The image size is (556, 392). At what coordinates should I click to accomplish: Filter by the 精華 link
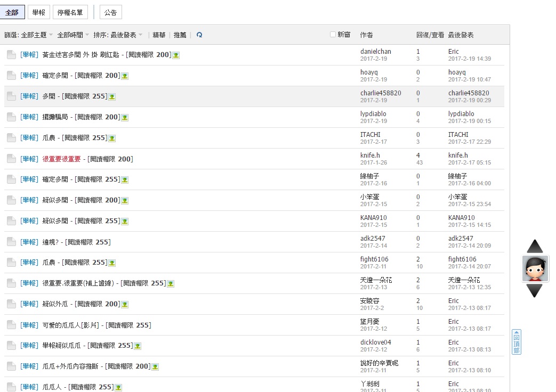(159, 35)
